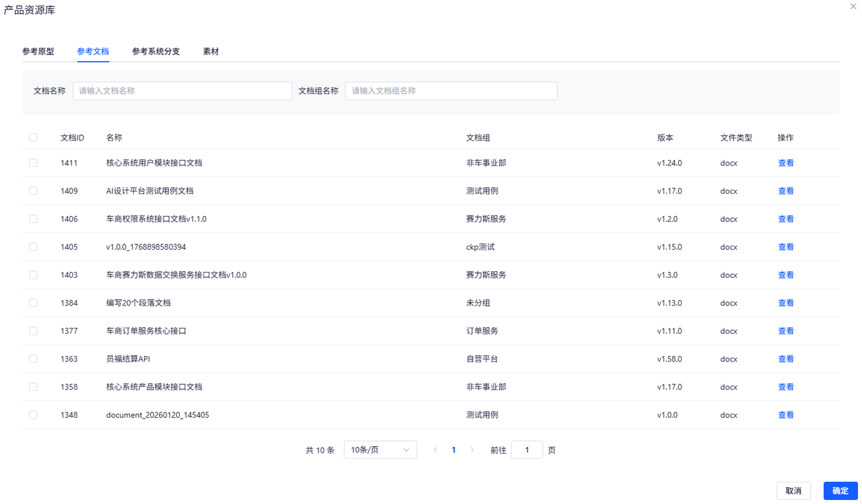View the 车商订单服务核心接口 document

pos(786,331)
